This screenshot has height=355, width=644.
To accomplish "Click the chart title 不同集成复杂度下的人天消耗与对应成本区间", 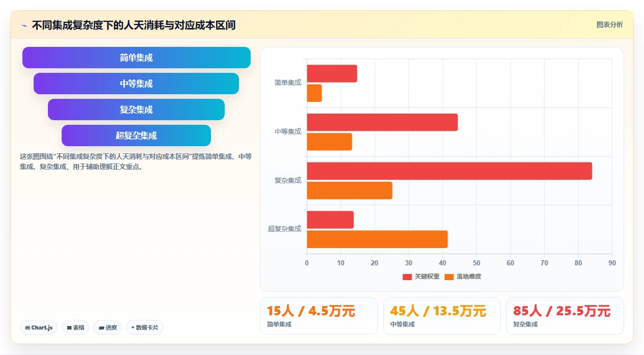I will point(133,25).
